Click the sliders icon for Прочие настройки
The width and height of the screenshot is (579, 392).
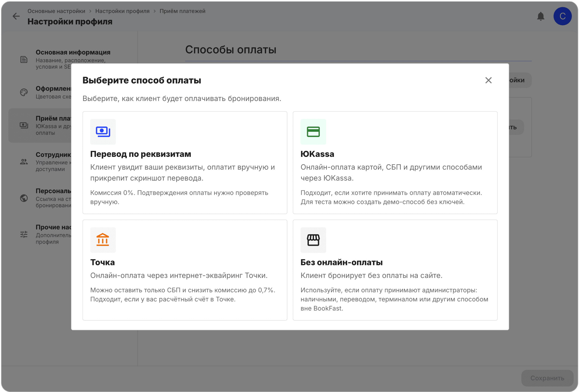pos(24,234)
